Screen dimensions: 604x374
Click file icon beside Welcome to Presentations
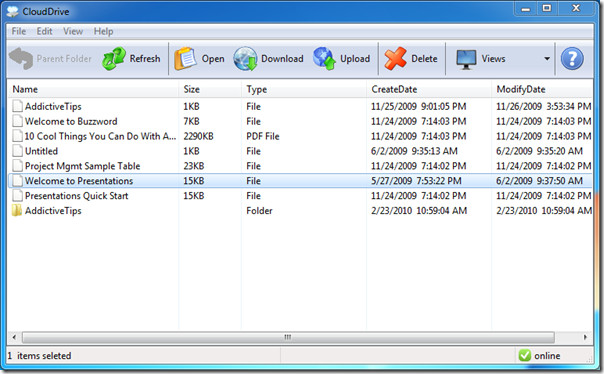tap(17, 181)
